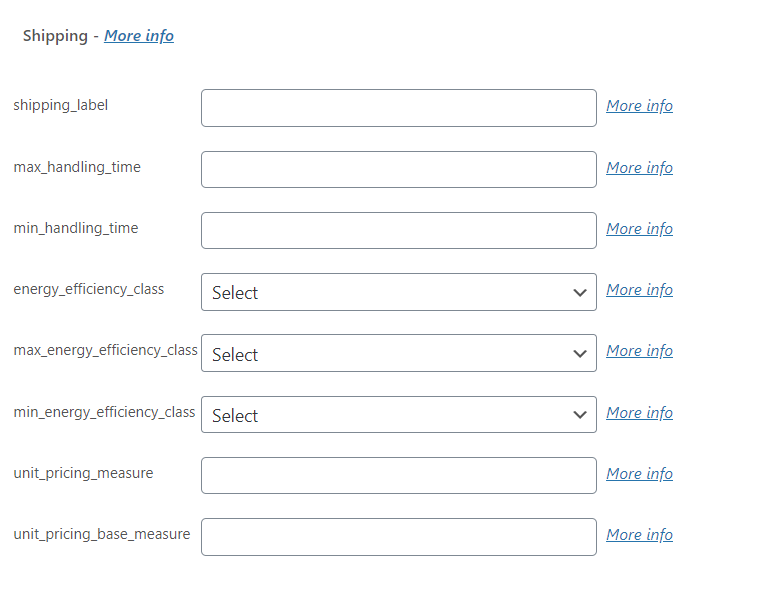This screenshot has height=592, width=781.
Task: Click the chevron arrow of energy_efficiency_class dropdown
Action: [580, 293]
